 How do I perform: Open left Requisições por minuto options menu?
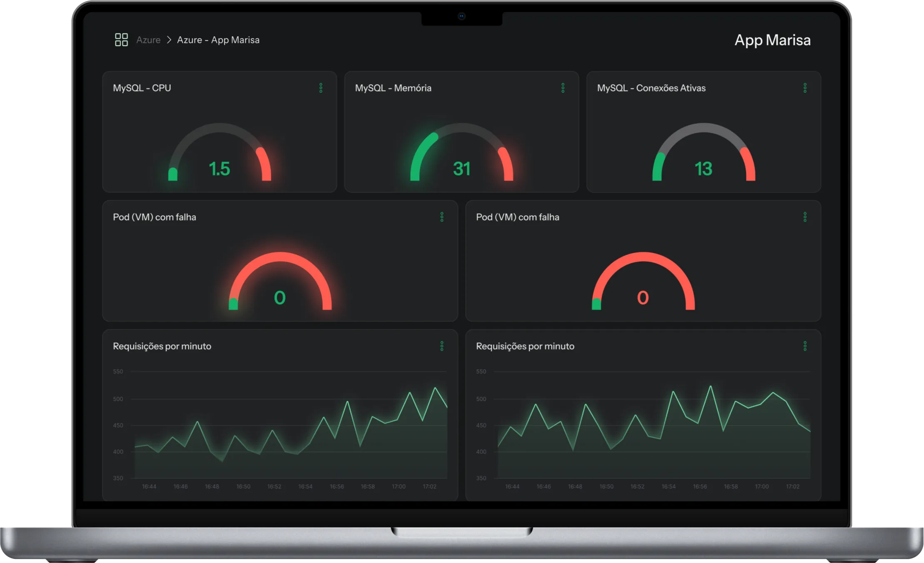point(442,346)
